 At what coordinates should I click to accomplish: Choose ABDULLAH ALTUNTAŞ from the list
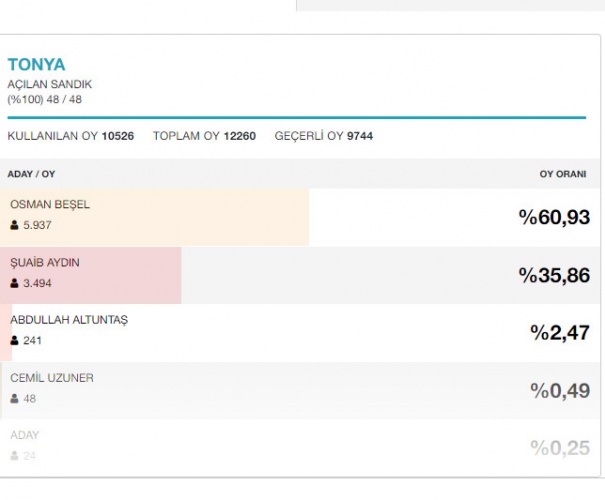pos(69,320)
